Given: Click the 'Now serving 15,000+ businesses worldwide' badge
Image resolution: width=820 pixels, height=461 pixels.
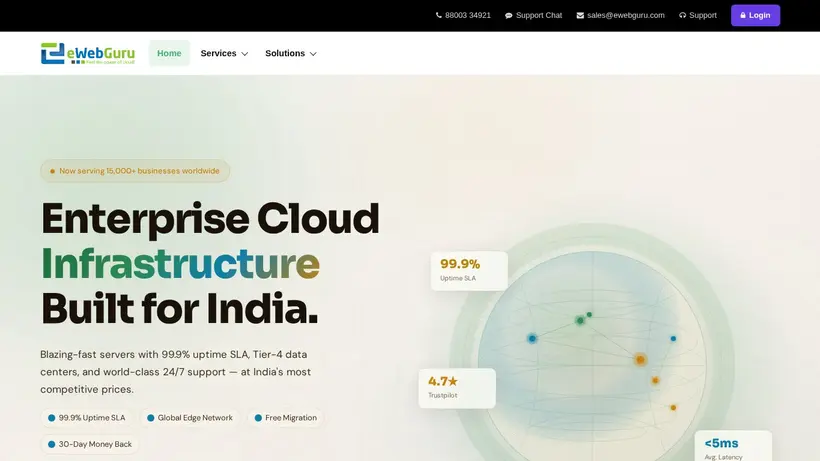Looking at the screenshot, I should click(135, 171).
